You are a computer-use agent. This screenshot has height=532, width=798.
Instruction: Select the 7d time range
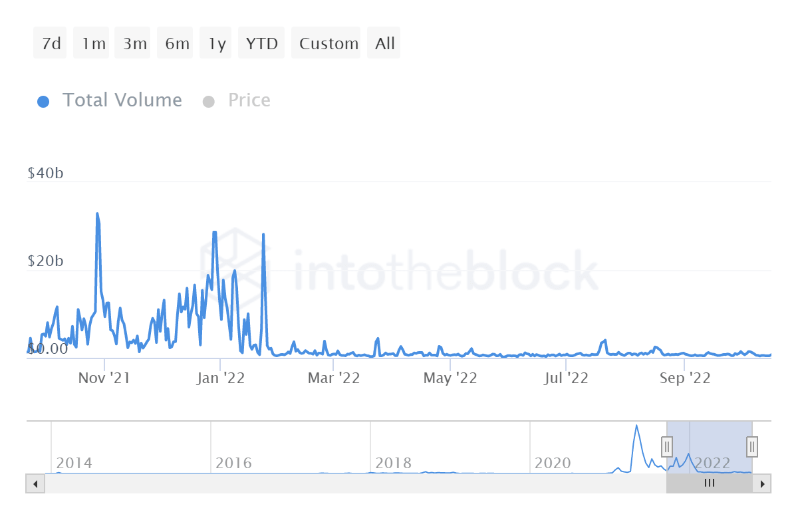coord(51,44)
